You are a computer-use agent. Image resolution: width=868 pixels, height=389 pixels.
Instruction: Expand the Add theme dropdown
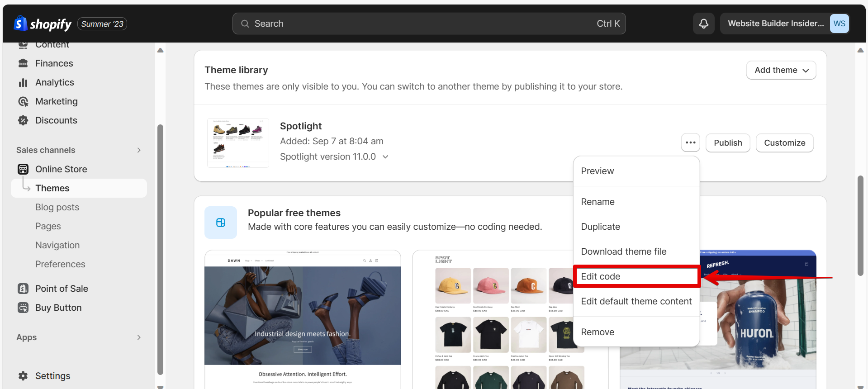coord(781,70)
